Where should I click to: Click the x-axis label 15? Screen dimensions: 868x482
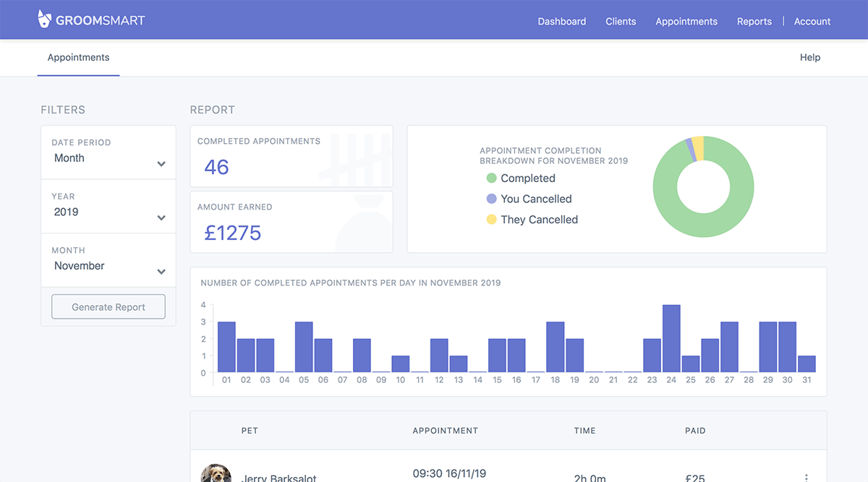click(x=497, y=380)
